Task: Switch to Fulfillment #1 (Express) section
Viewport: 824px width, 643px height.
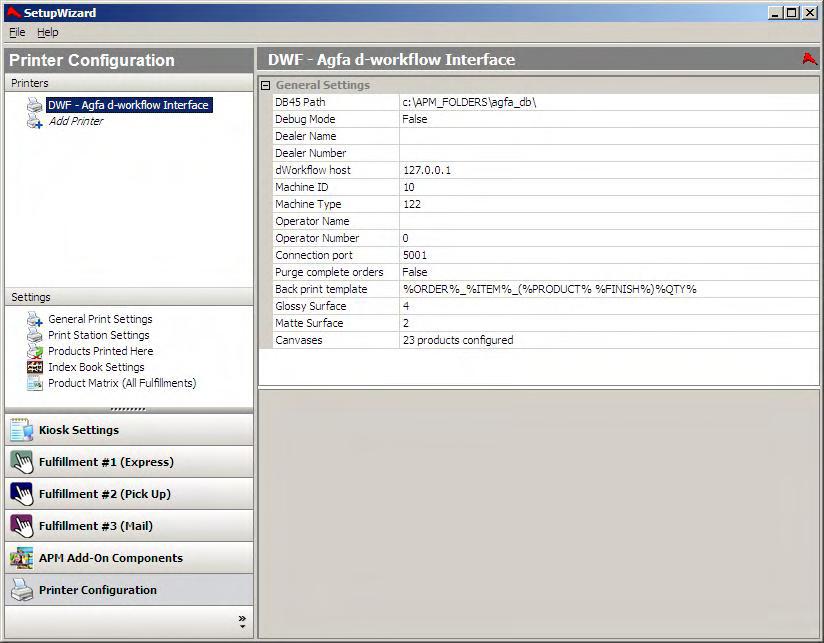Action: [129, 462]
